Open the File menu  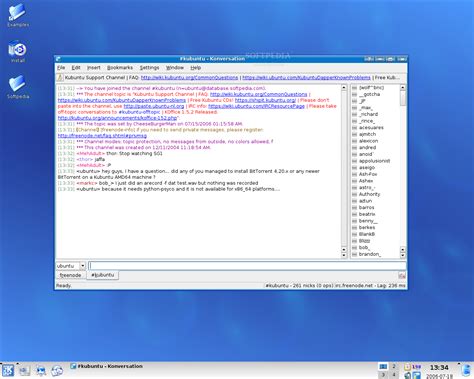click(x=61, y=68)
